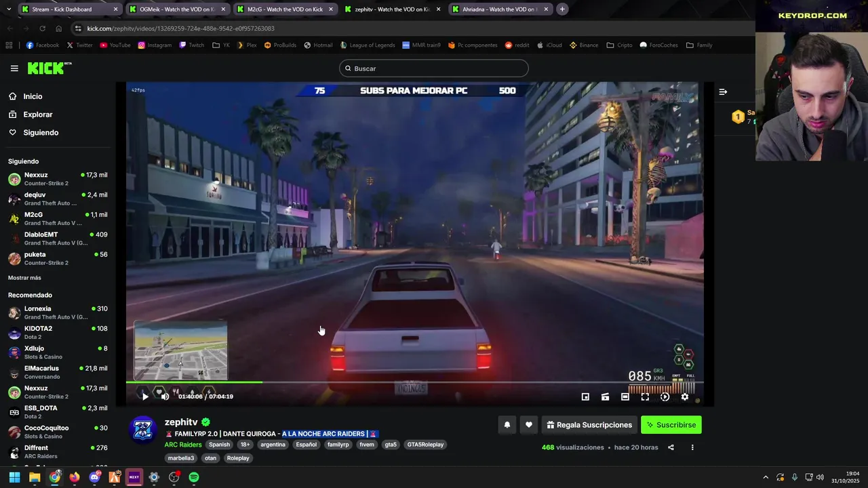The image size is (868, 488).
Task: Expand Mostrar más followed channels
Action: (24, 278)
